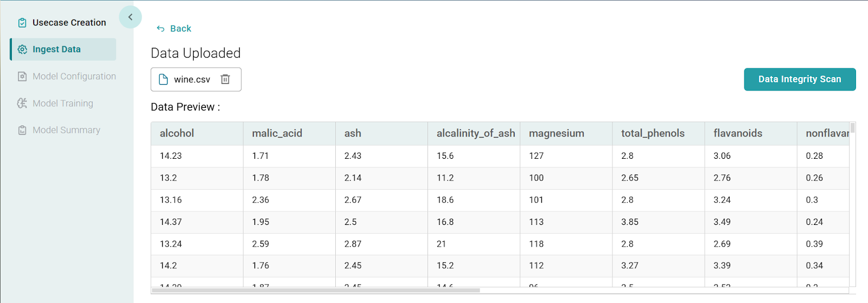Click the Ingest Data gear icon
The height and width of the screenshot is (303, 868).
pyautogui.click(x=22, y=49)
